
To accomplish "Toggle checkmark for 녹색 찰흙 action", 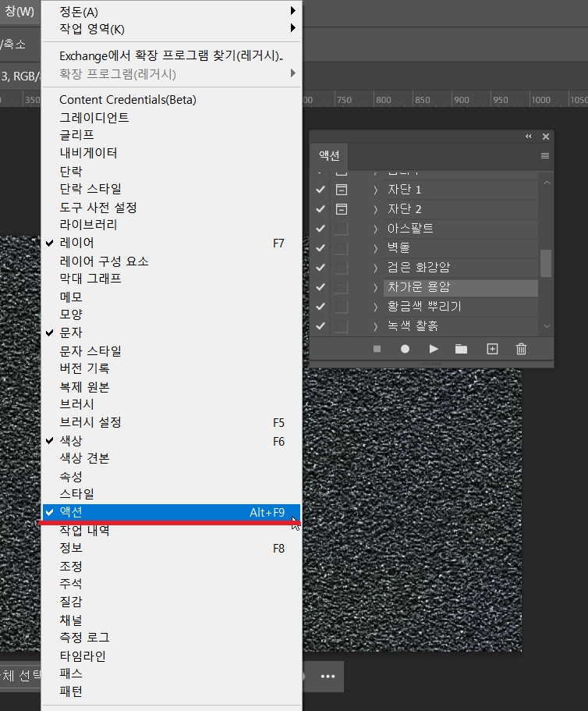I will tap(321, 326).
